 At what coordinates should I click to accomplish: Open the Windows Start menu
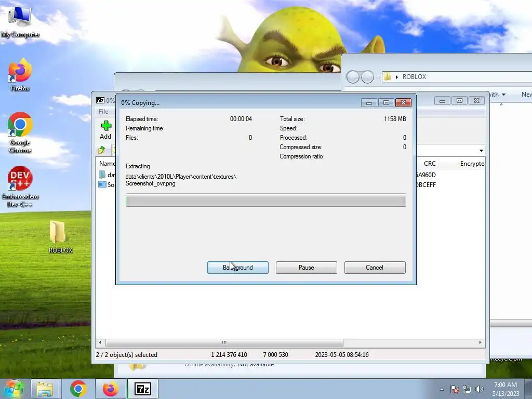pos(14,389)
